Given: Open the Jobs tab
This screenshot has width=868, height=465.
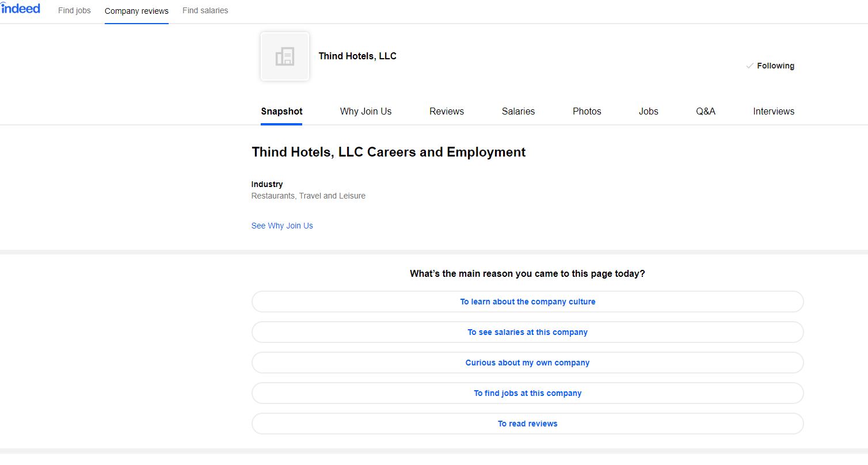Looking at the screenshot, I should (648, 112).
